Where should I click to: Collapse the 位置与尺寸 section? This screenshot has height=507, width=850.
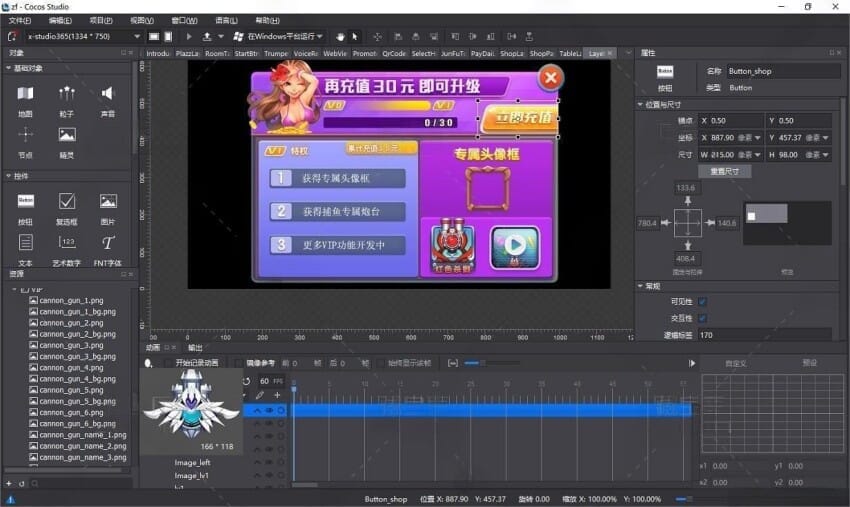tap(641, 104)
